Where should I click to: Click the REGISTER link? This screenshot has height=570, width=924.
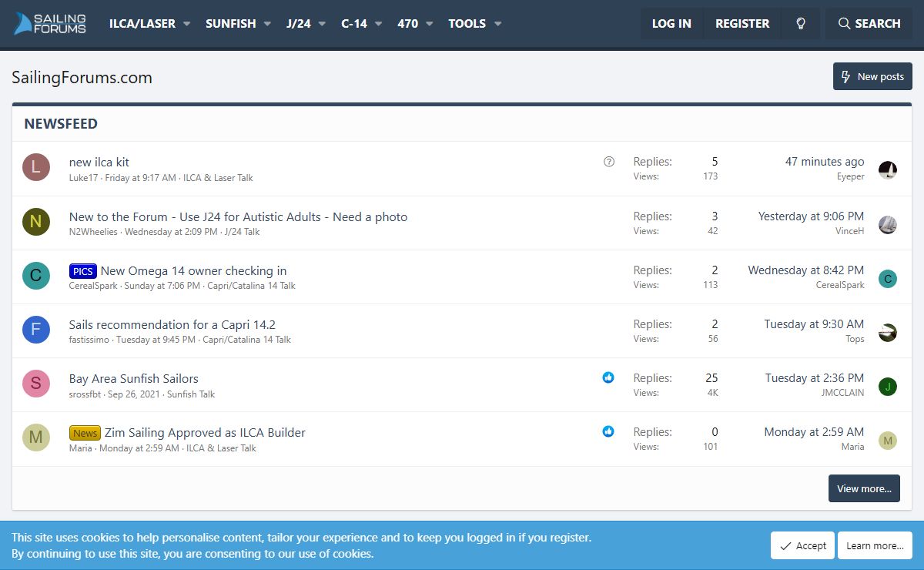tap(742, 24)
